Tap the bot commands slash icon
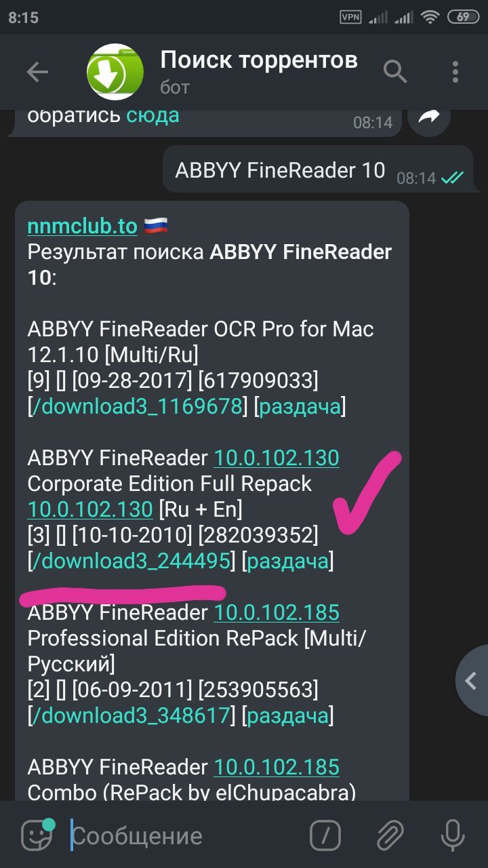 coord(325,835)
